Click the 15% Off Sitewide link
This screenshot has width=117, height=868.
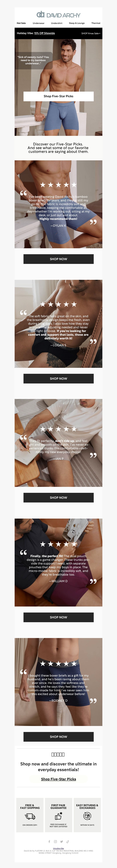click(44, 33)
